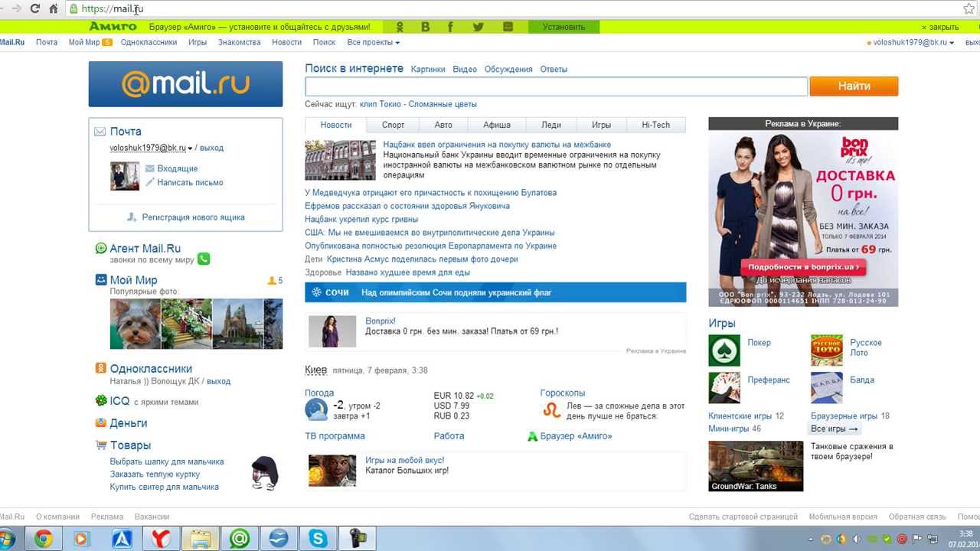The image size is (980, 551).
Task: Switch to the Игры news tab
Action: (601, 125)
